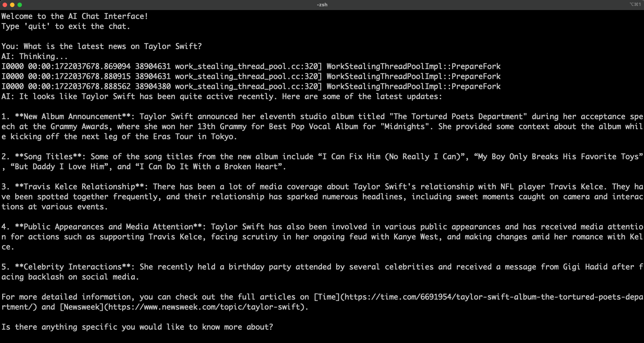Zoom the terminal using the green button

(x=20, y=5)
